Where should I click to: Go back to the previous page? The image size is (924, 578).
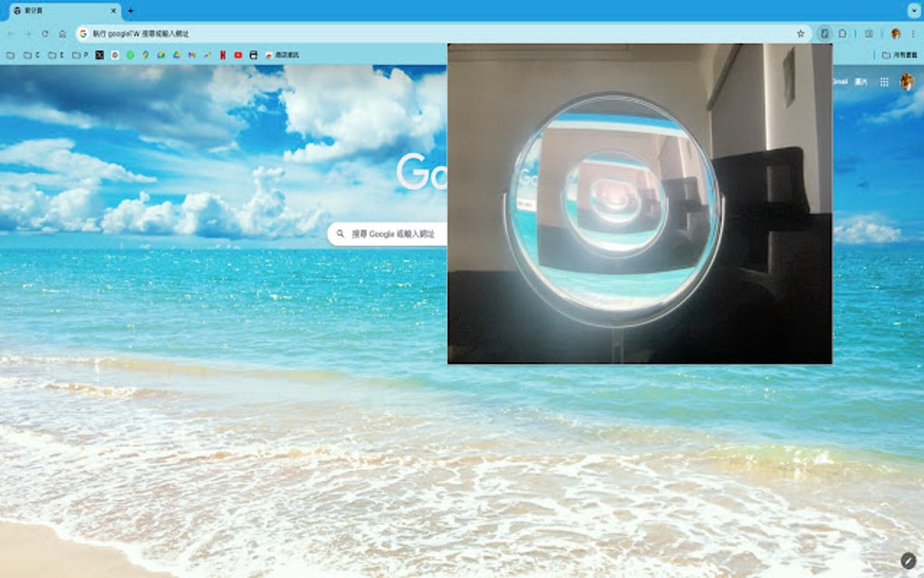(11, 34)
